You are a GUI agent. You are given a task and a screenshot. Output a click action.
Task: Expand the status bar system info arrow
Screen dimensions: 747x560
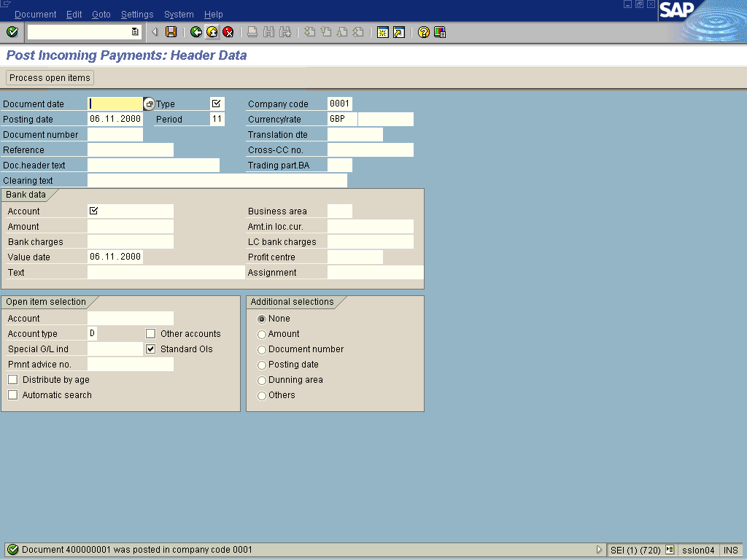coord(600,550)
